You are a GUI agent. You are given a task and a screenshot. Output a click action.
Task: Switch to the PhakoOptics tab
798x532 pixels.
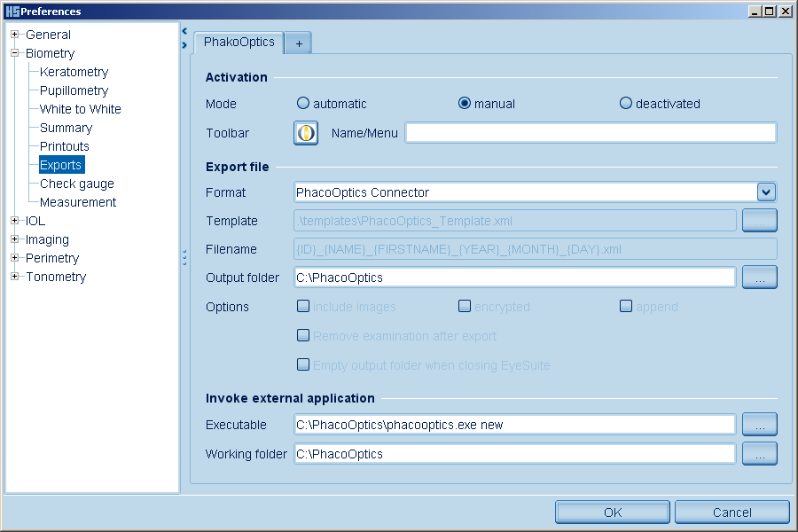239,43
